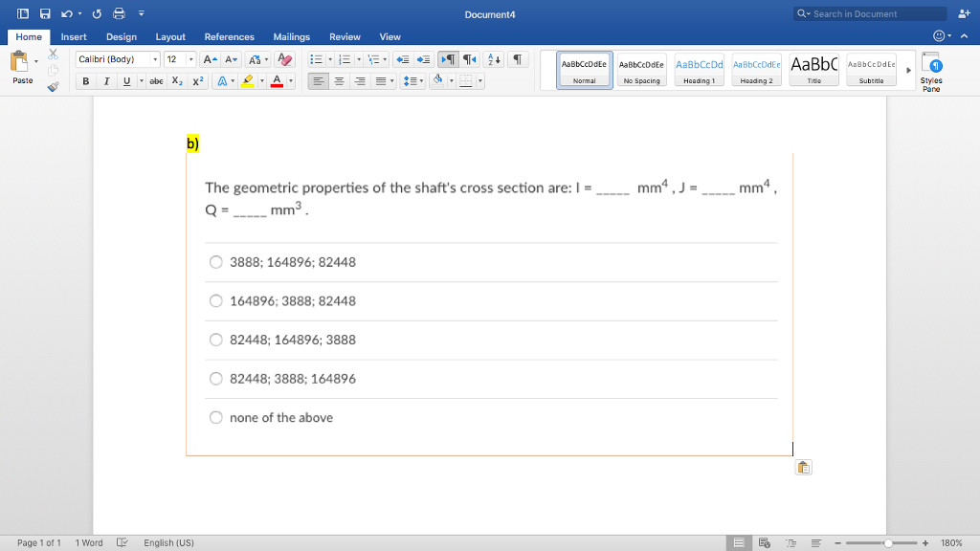Open the Paste options arrow
Image resolution: width=980 pixels, height=551 pixels.
36,61
